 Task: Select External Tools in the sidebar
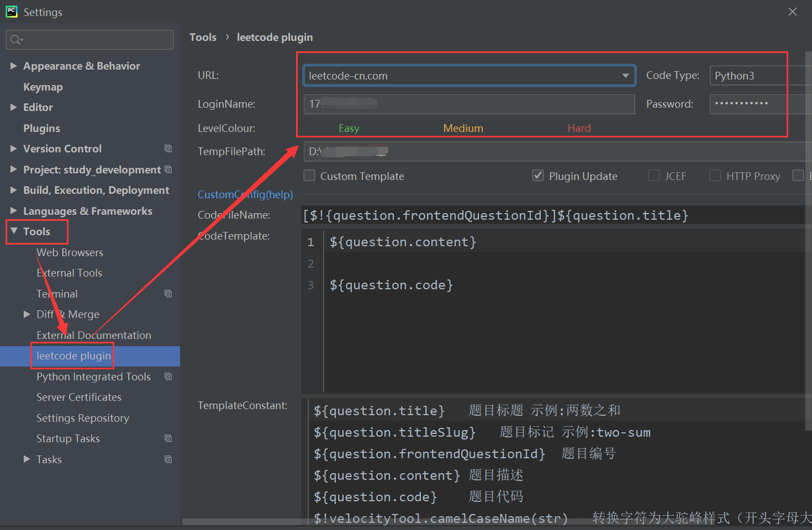(x=69, y=273)
